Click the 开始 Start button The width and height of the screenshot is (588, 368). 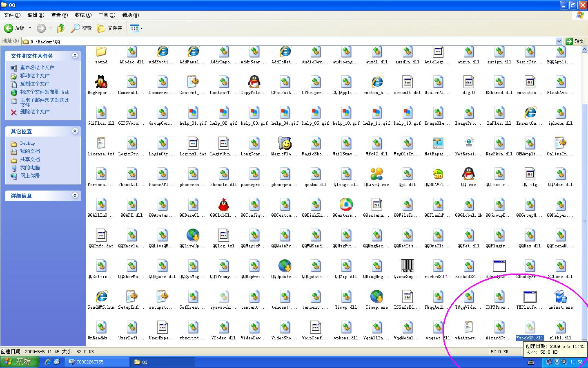click(x=19, y=362)
